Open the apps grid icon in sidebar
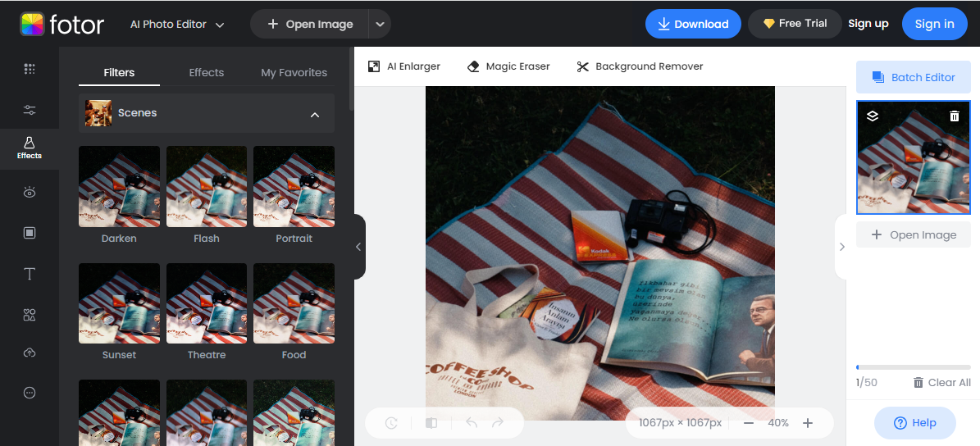This screenshot has width=980, height=446. (30, 70)
